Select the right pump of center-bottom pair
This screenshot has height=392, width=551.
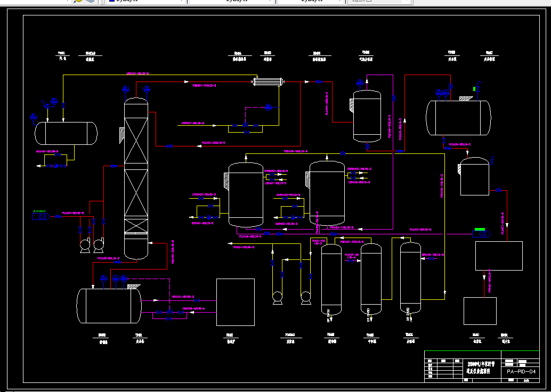(306, 298)
